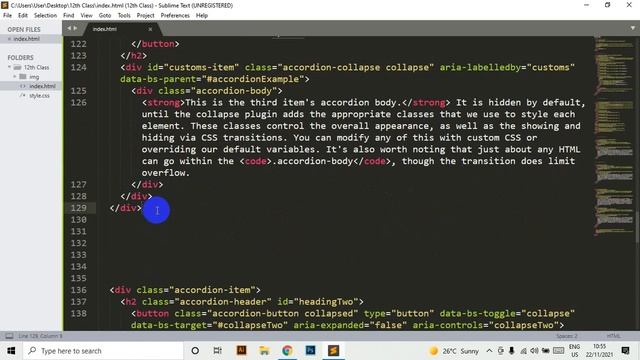Screen dimensions: 640x360
Task: Go to the next tab with right arrow
Action: (75, 28)
